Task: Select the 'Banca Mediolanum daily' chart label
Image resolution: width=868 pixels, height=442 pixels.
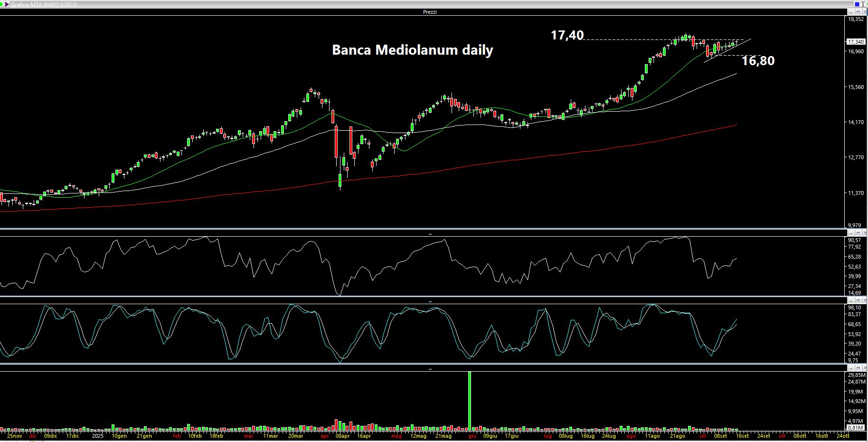Action: [412, 50]
